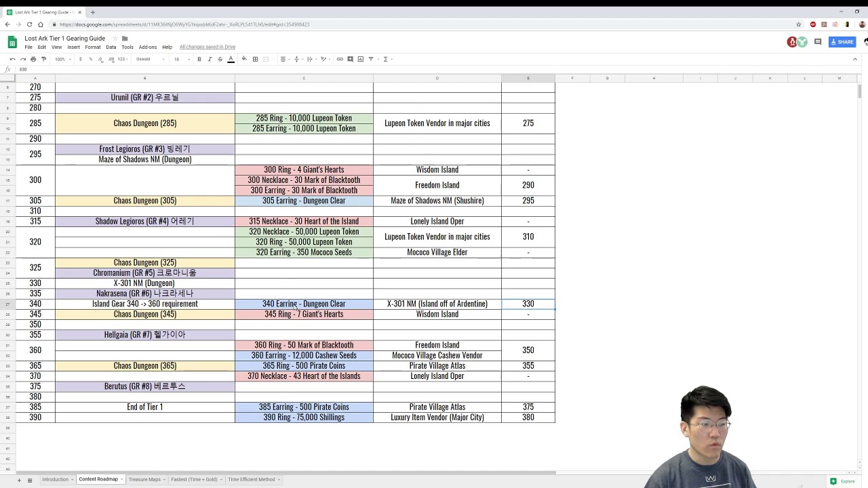Open a new browser tab
Screen dimensions: 868x488
pos(93,12)
